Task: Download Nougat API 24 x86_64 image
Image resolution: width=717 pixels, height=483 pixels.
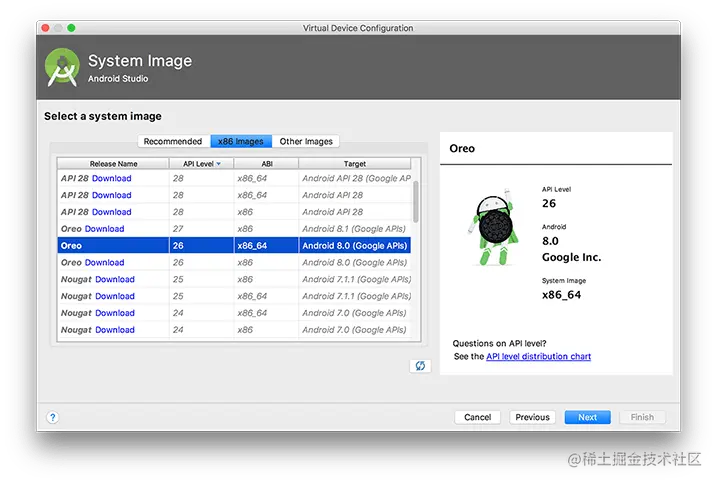Action: coord(115,313)
